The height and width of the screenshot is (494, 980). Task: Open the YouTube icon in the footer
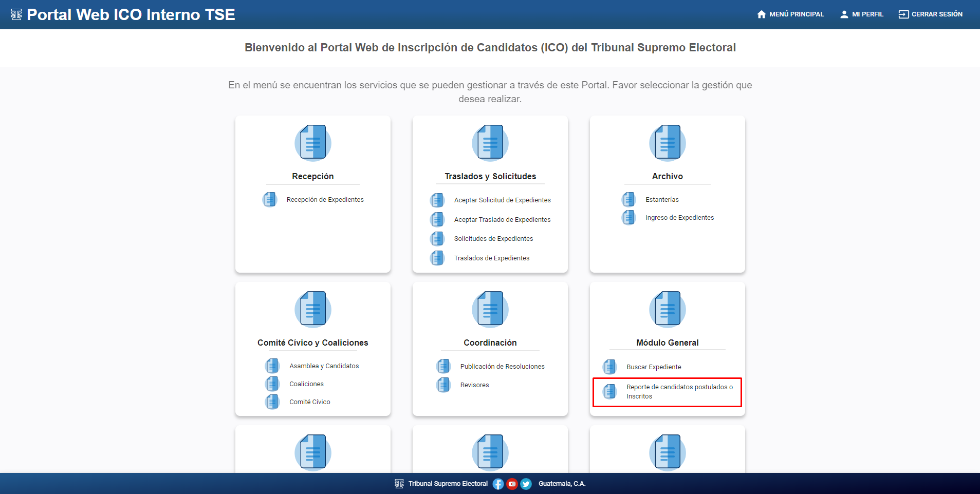coord(512,483)
